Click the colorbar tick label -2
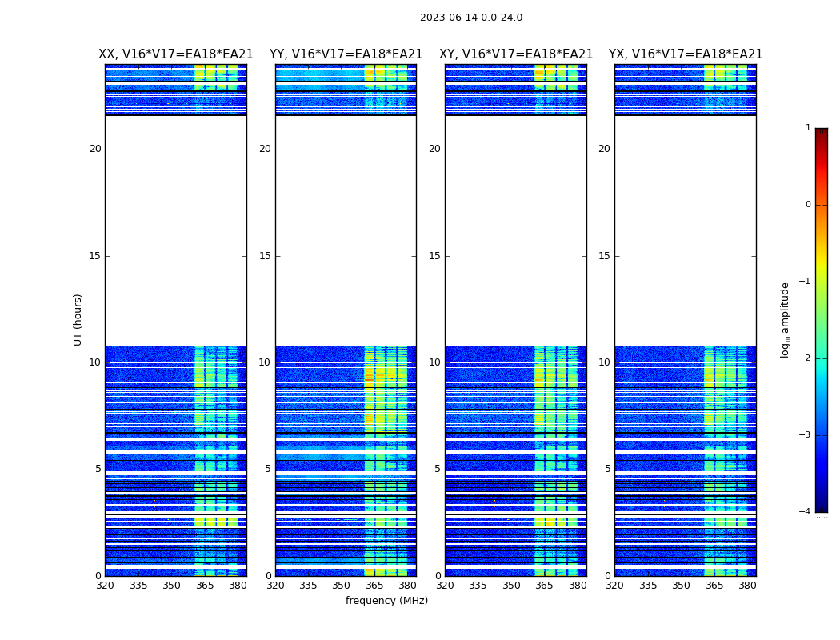Screen dimensions: 840x640 (806, 358)
